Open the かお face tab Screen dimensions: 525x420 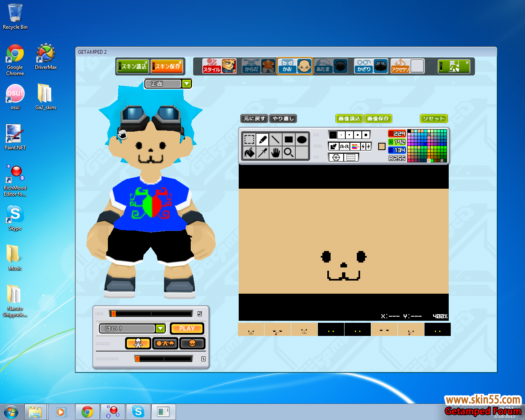(x=295, y=66)
